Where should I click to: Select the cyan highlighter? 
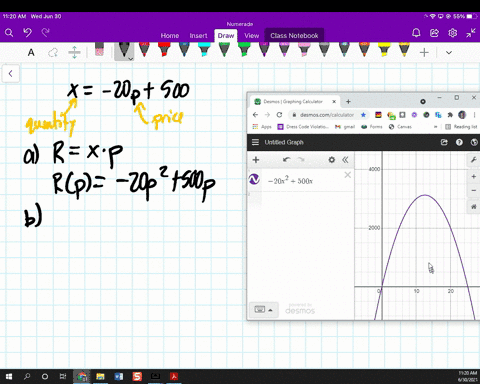[204, 49]
